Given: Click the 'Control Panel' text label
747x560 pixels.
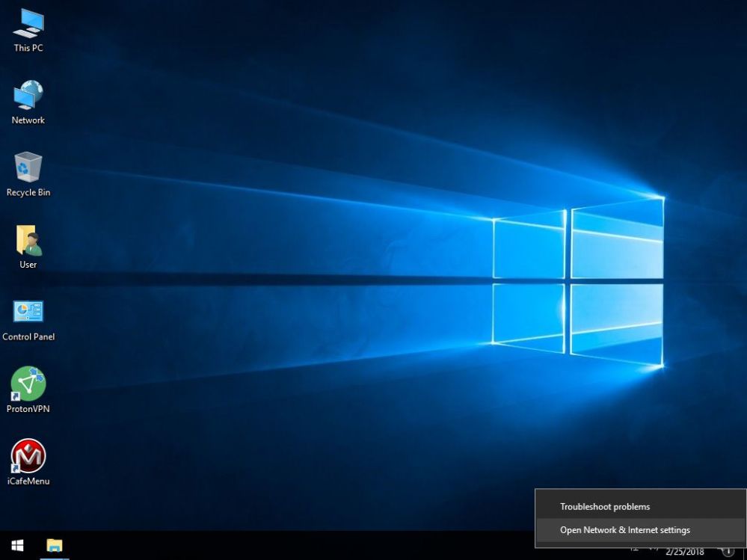Looking at the screenshot, I should 28,337.
